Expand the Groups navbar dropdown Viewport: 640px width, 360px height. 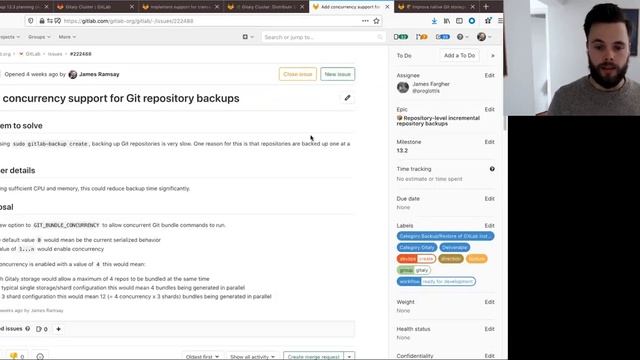pos(39,37)
